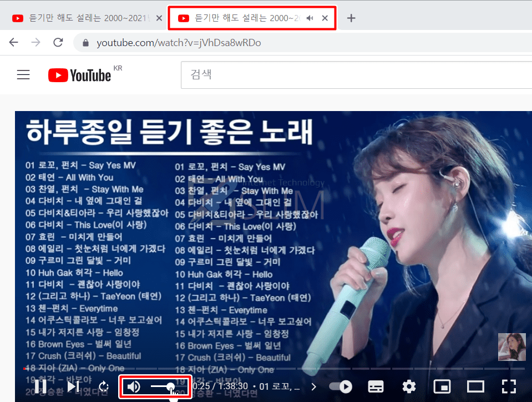Close the first YouTube tab
This screenshot has width=532, height=402.
tap(159, 18)
